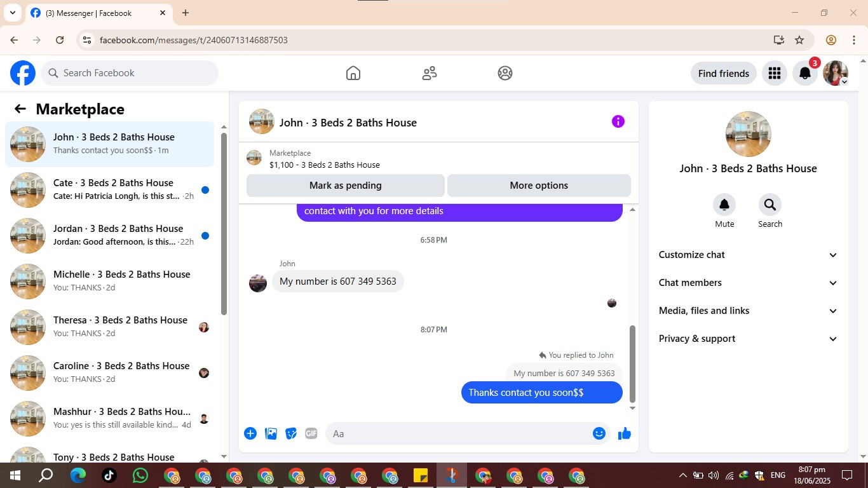Click the chat scrollbar down arrow
This screenshot has width=868, height=488.
[632, 408]
